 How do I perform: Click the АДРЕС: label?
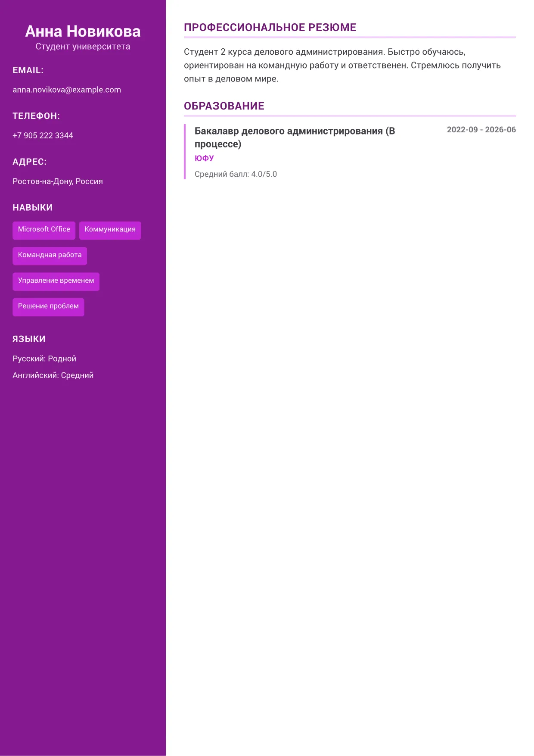tap(29, 162)
